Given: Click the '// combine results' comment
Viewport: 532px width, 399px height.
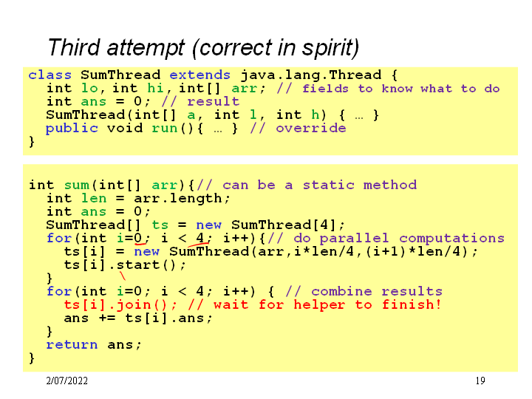Looking at the screenshot, I should 364,291.
